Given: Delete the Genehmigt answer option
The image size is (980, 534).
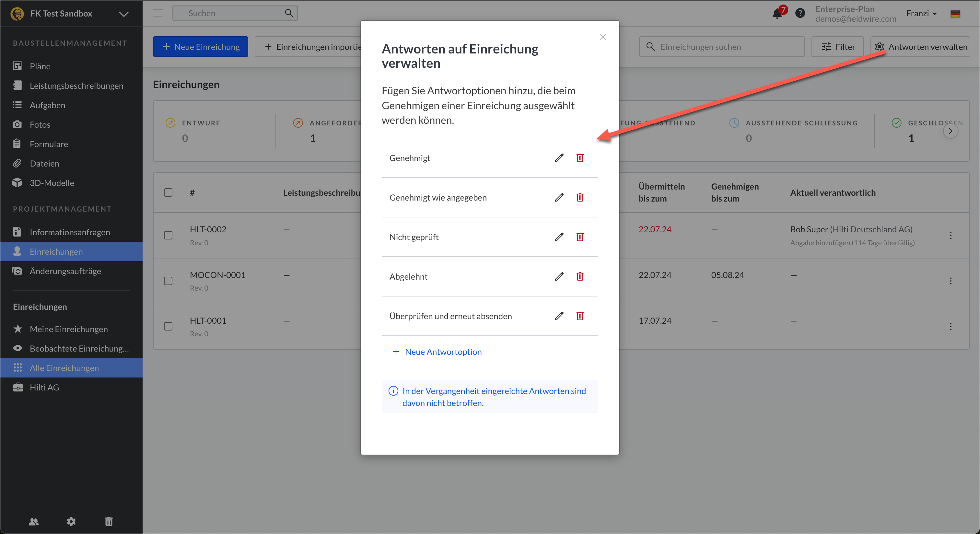Looking at the screenshot, I should tap(580, 158).
